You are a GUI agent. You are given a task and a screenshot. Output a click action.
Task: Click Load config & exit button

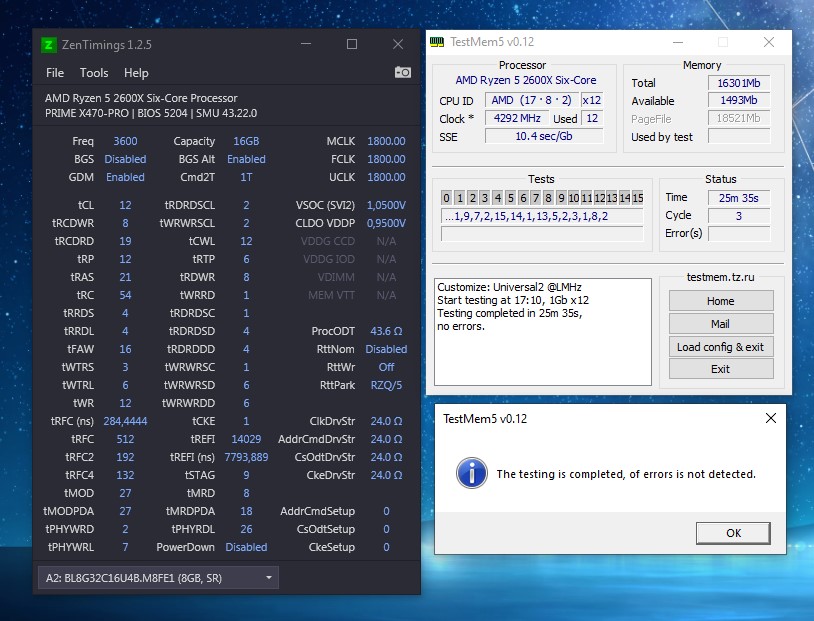(x=721, y=347)
